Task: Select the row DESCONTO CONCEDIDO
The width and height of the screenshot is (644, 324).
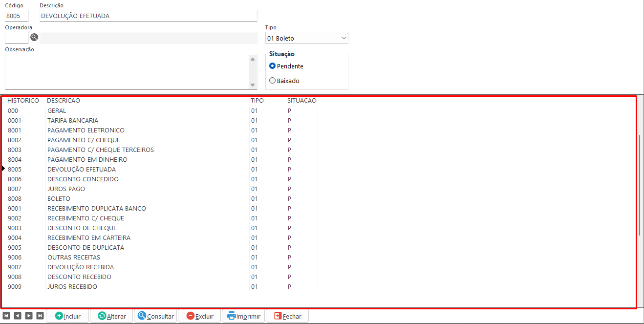Action: (x=83, y=179)
